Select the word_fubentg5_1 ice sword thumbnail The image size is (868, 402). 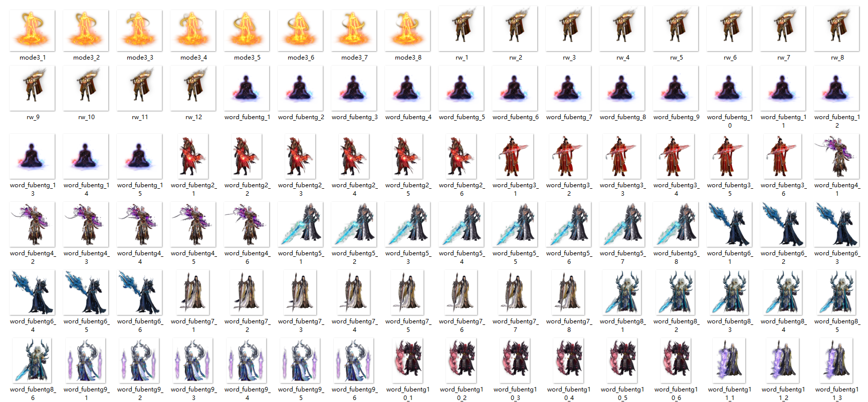tap(301, 224)
